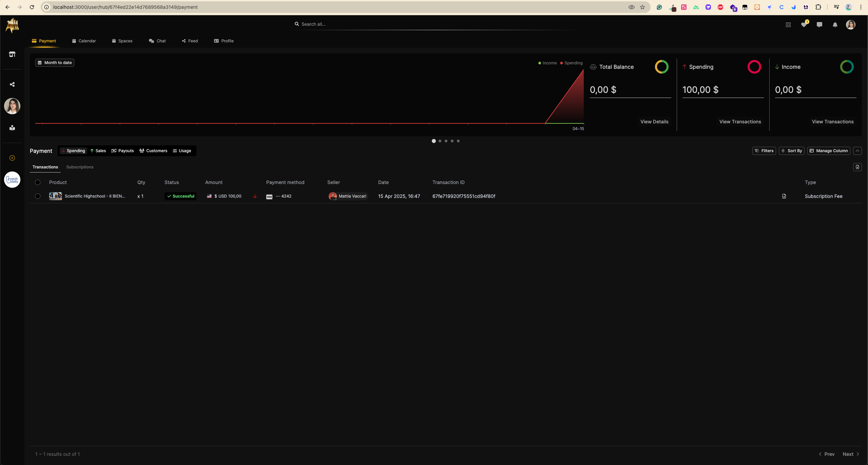
Task: Click View Details under Total Balance
Action: (654, 122)
